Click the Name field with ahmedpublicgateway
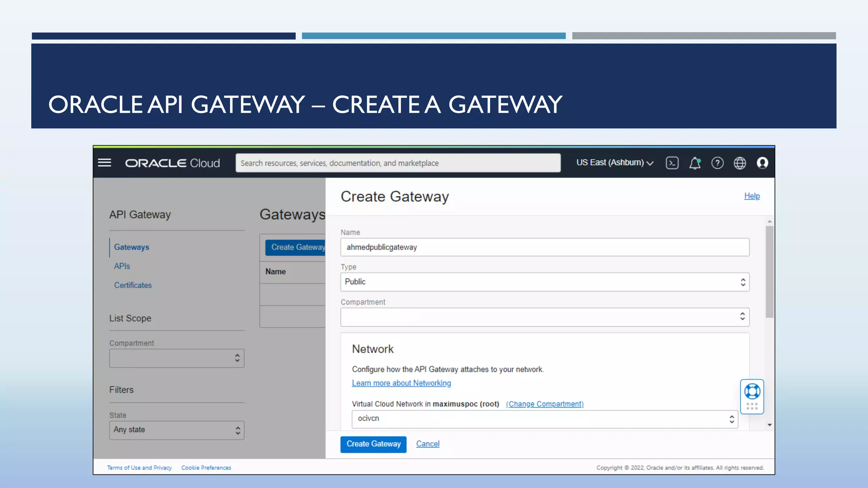The image size is (868, 488). (545, 247)
